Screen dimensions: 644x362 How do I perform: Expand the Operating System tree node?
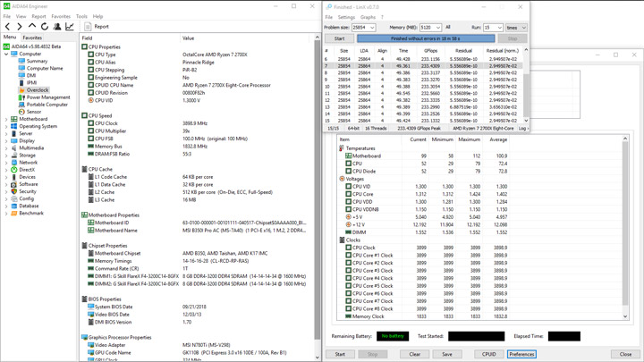point(6,126)
